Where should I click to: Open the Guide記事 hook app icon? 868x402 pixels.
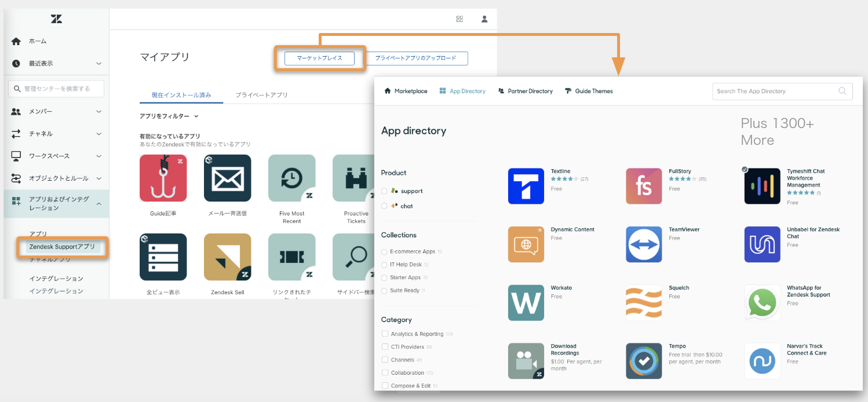tap(163, 178)
